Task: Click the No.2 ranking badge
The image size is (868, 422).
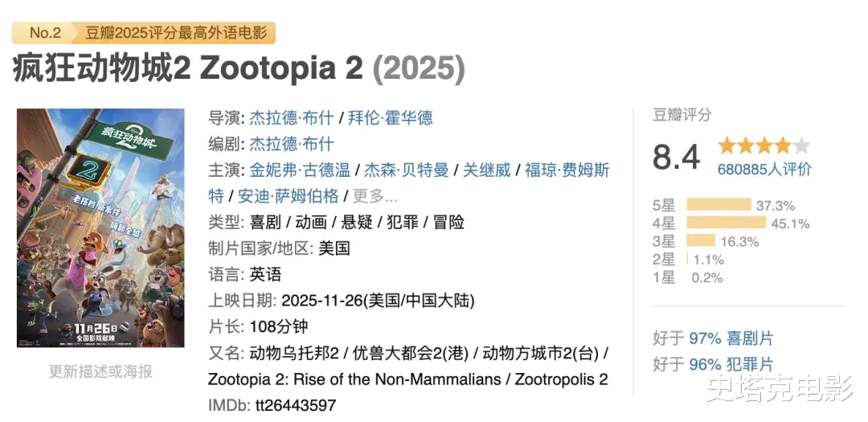Action: (x=45, y=32)
